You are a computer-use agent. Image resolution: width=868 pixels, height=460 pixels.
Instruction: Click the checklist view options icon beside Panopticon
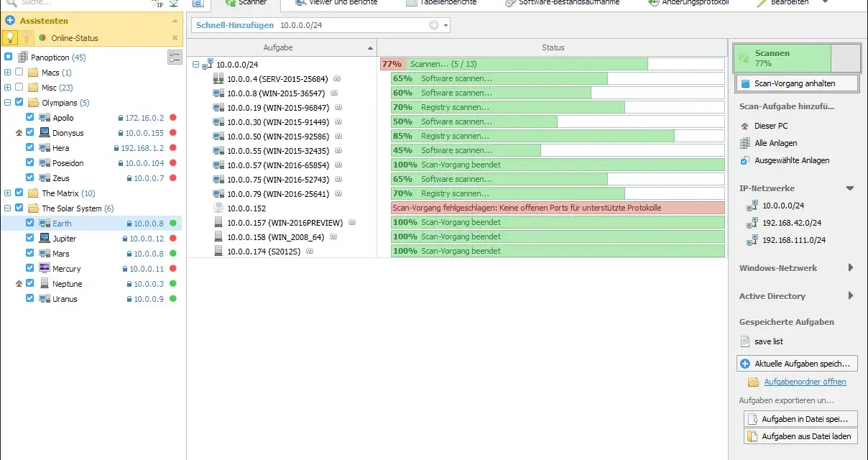175,57
